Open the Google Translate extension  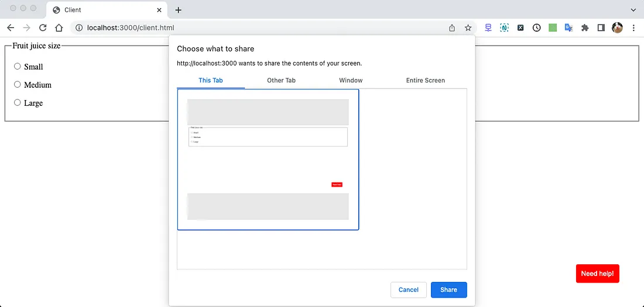coord(568,27)
